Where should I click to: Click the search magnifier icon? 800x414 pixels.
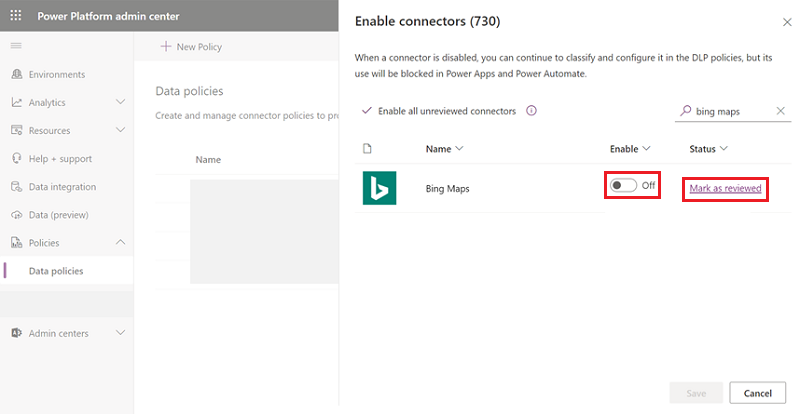coord(685,111)
